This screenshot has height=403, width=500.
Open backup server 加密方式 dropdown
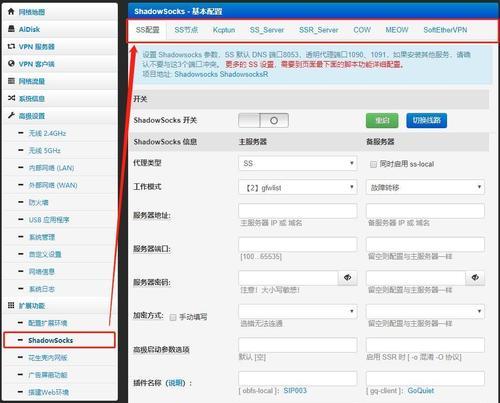point(425,311)
